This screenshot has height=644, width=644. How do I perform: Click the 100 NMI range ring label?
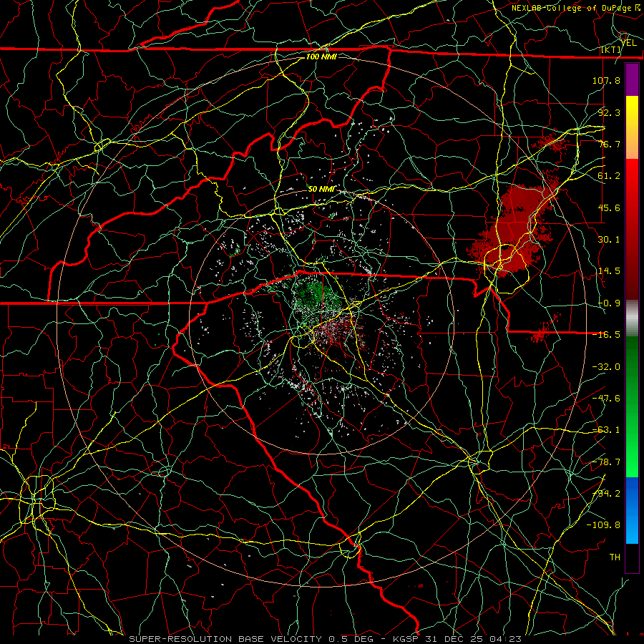point(321,57)
